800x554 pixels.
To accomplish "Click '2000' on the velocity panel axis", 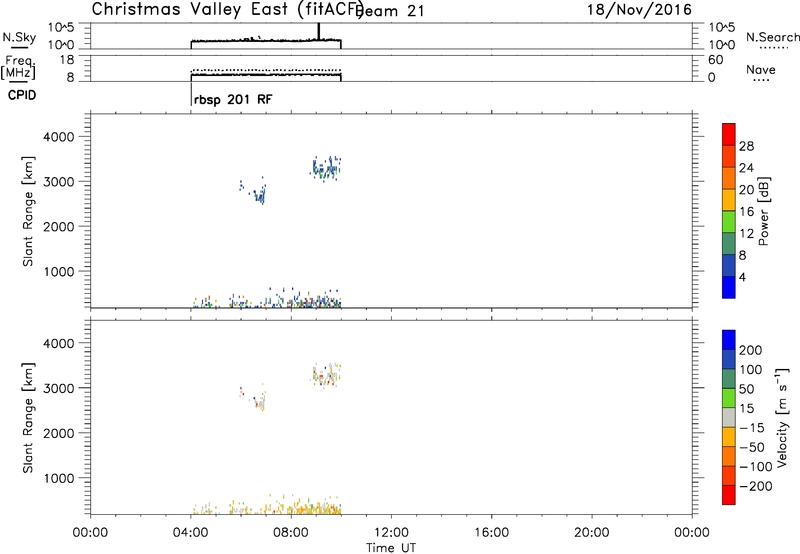I will [58, 433].
